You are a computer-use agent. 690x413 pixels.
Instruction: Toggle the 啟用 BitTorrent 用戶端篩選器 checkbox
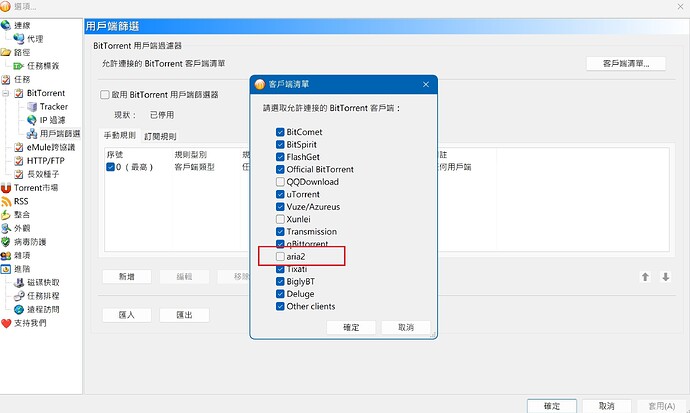pos(105,95)
